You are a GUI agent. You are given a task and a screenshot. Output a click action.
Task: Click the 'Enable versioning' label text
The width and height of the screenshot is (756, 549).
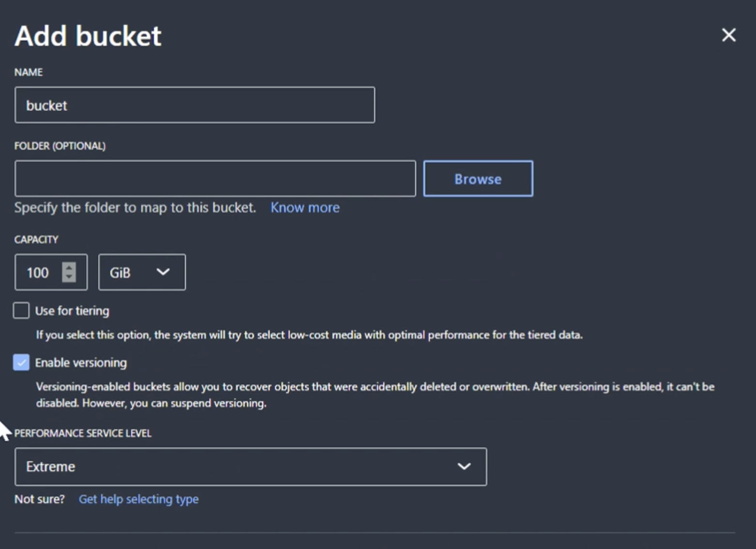point(81,363)
